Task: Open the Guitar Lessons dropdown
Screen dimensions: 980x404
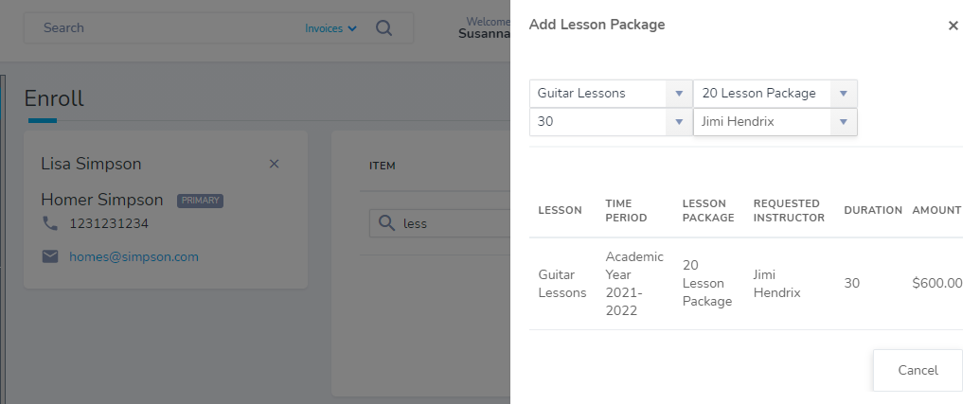Action: pyautogui.click(x=611, y=94)
